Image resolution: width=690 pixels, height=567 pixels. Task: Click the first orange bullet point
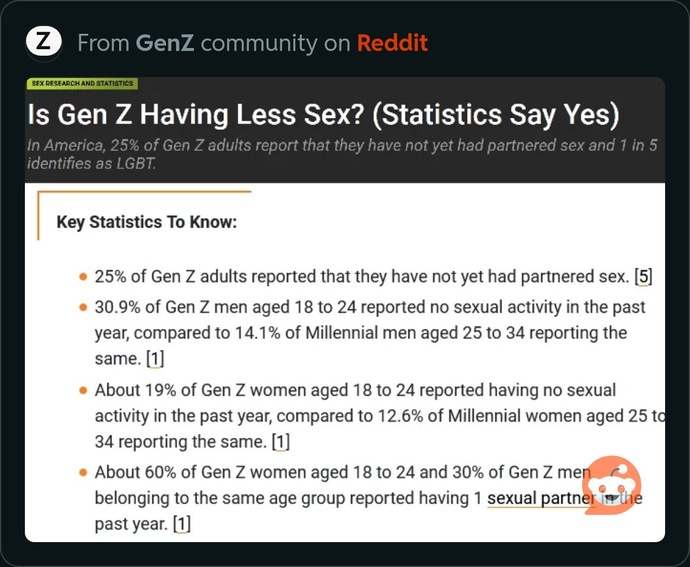click(x=83, y=277)
